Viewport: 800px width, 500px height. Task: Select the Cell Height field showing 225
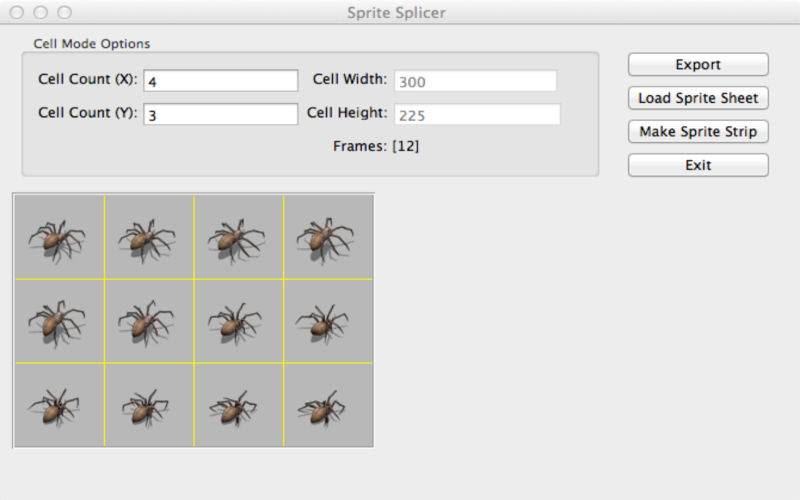tap(477, 115)
